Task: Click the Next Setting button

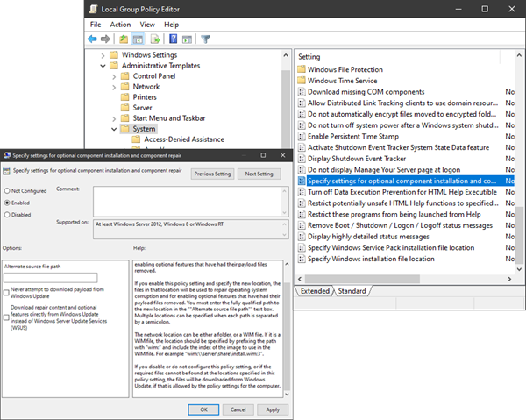Action: tap(259, 174)
